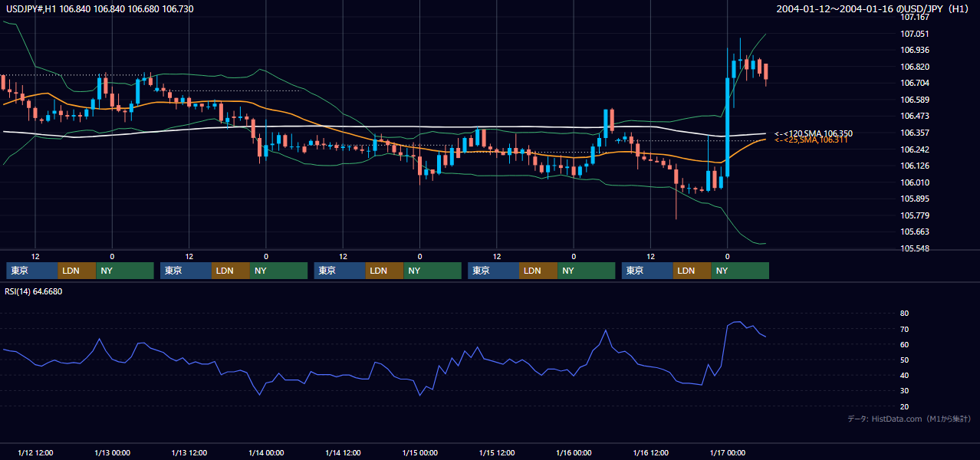Click the RSI 20 level label
This screenshot has height=460, width=980.
coord(905,406)
